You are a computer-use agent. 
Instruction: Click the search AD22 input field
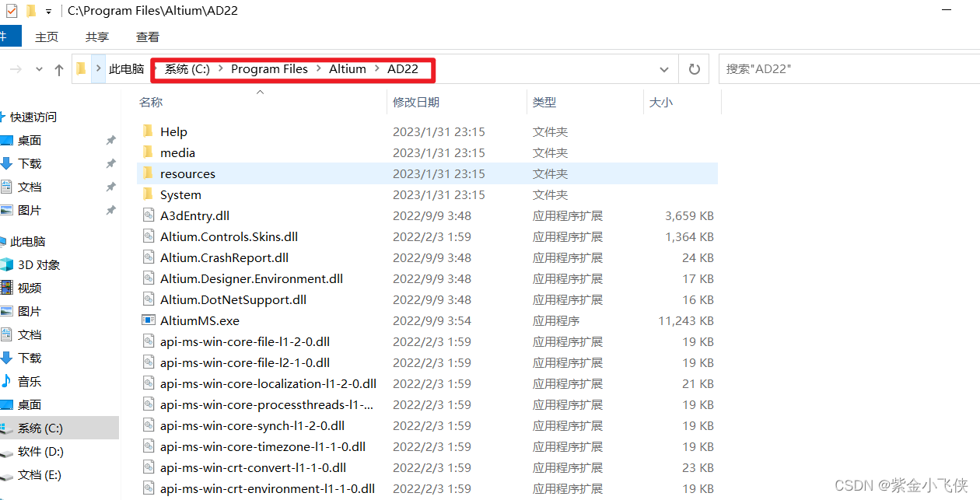(x=848, y=69)
